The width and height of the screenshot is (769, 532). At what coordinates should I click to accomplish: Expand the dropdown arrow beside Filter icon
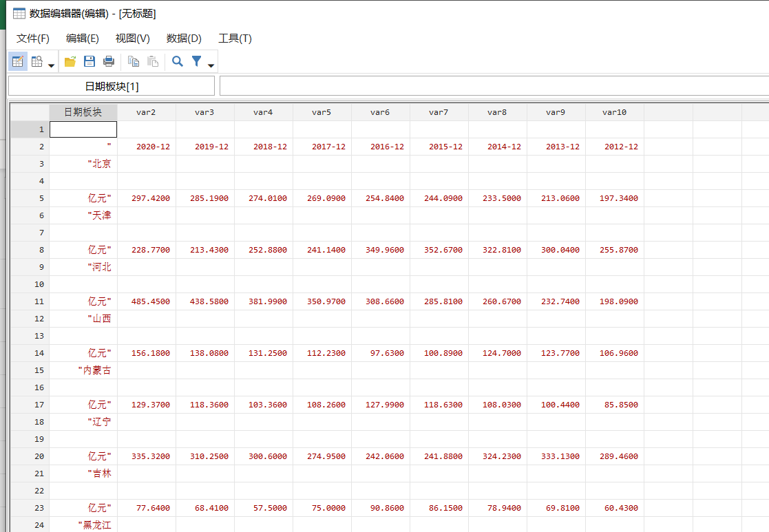coord(210,64)
